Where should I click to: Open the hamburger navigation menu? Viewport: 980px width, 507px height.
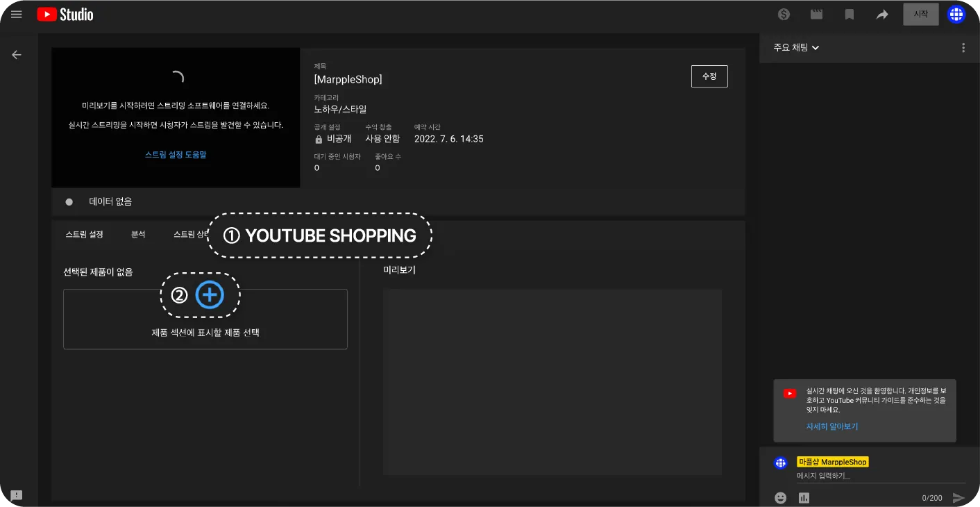coord(17,15)
